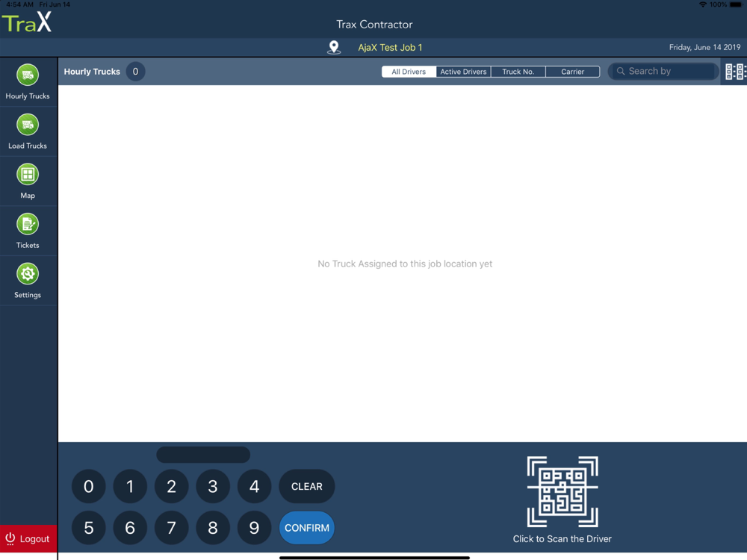Viewport: 747px width, 560px height.
Task: Tap keypad digit 0
Action: (89, 486)
